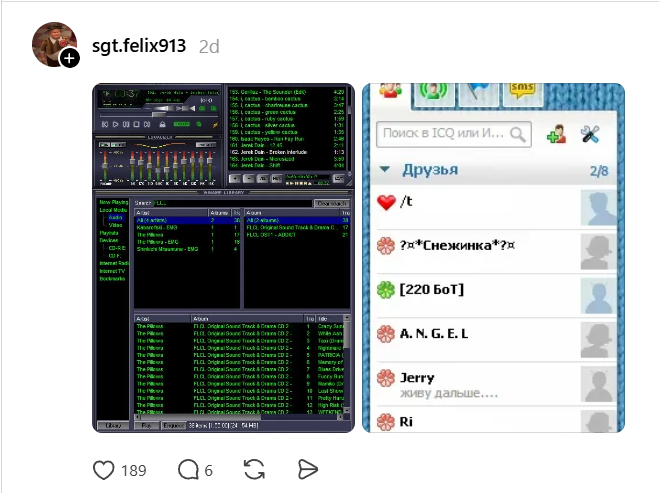Select Video under Local Media
The height and width of the screenshot is (493, 659).
coord(115,225)
